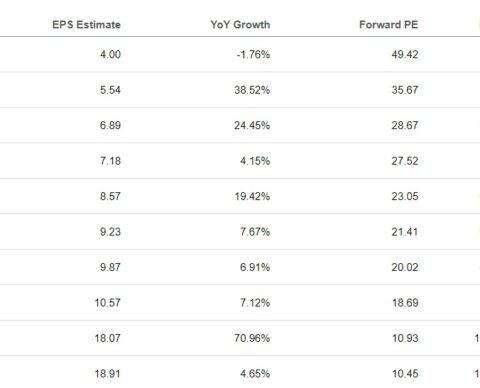Click the 6.89 EPS estimate value
The image size is (480, 388).
(x=110, y=125)
